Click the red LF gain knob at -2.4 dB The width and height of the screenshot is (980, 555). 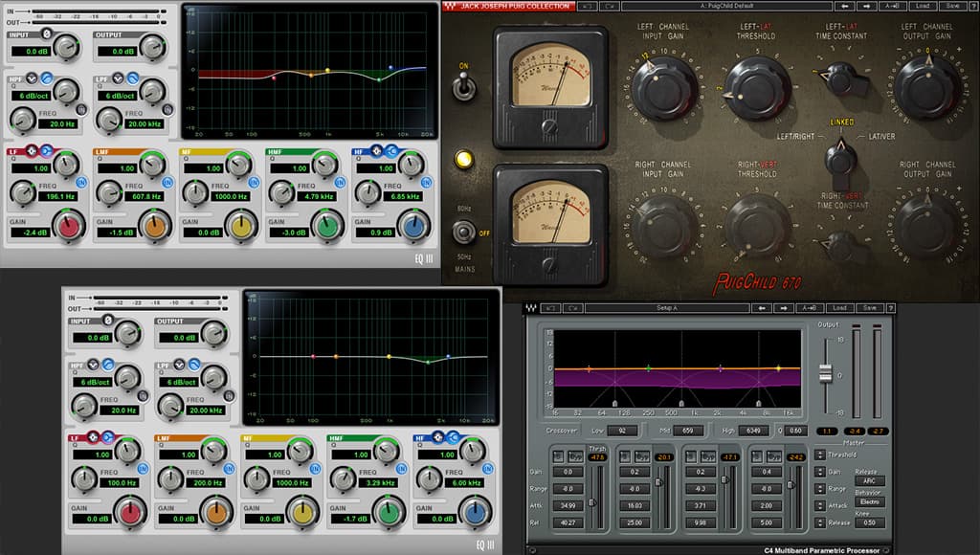[69, 226]
